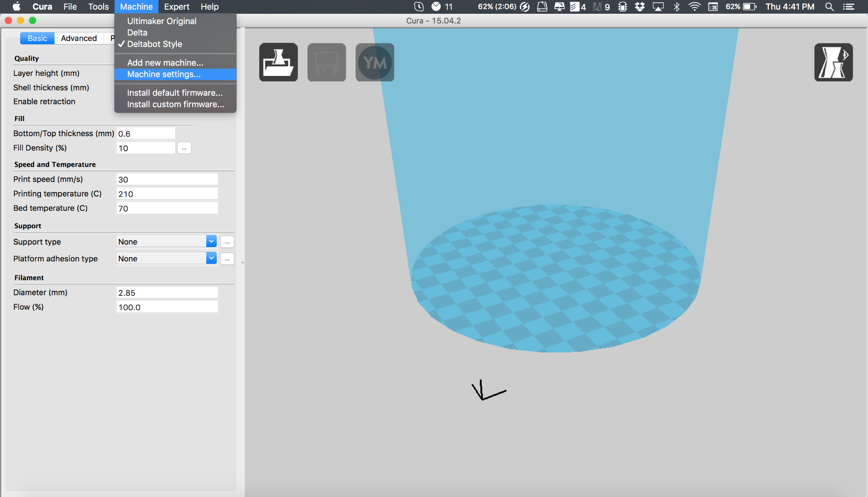This screenshot has height=497, width=868.
Task: Select Machine settings menu entry
Action: pyautogui.click(x=175, y=74)
